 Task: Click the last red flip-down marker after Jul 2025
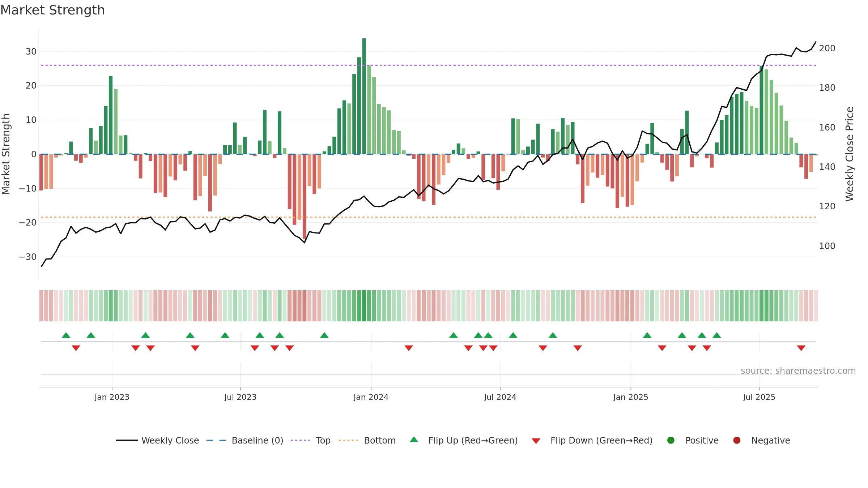(x=801, y=348)
